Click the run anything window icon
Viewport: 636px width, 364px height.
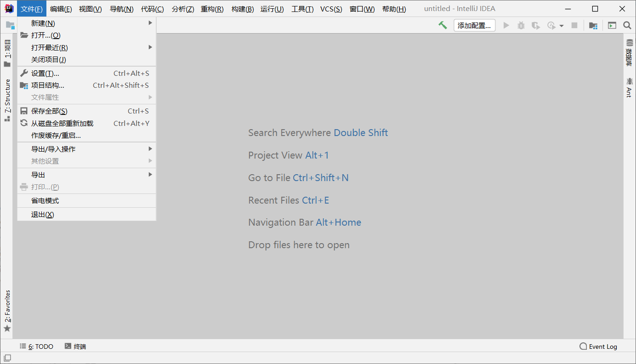[x=612, y=25]
